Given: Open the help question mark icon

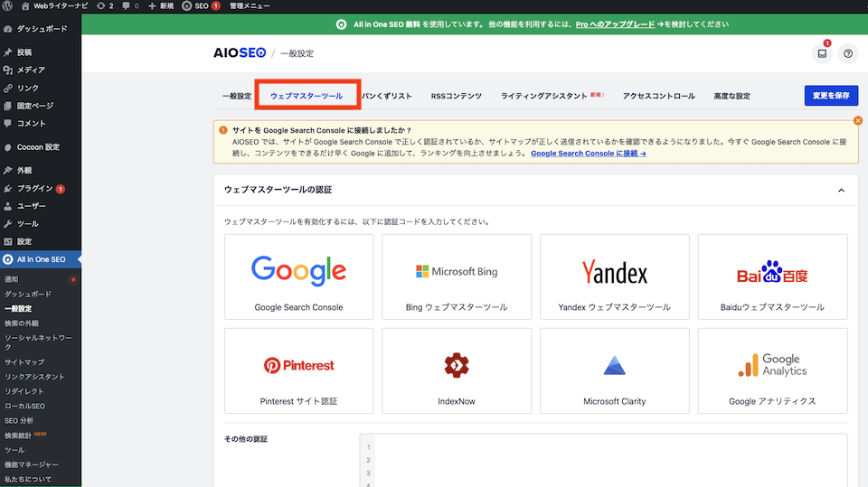Looking at the screenshot, I should [848, 53].
